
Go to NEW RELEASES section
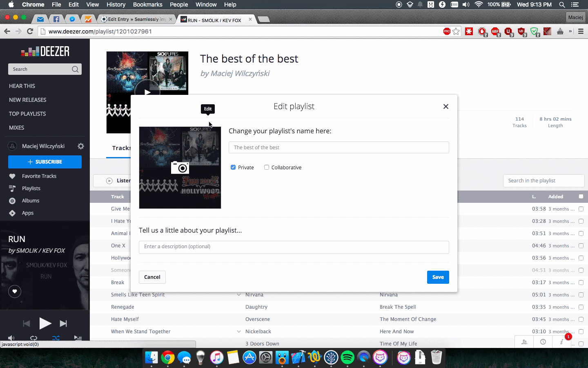click(28, 100)
